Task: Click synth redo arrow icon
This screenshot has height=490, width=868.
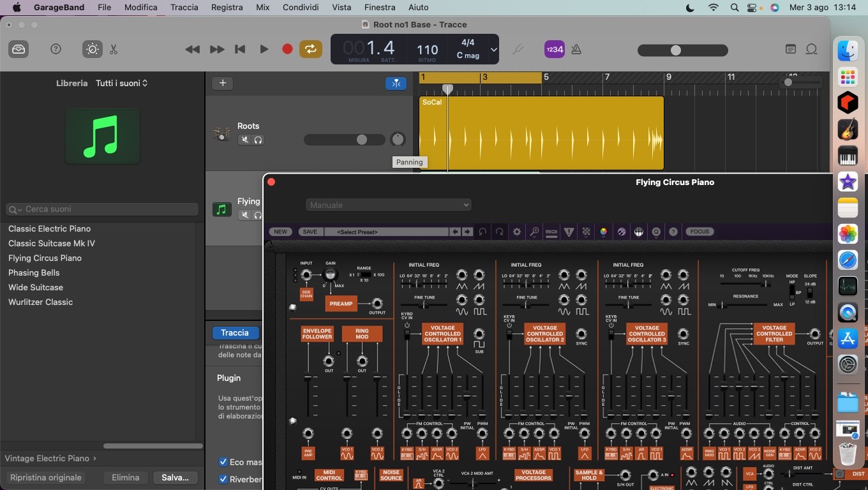Action: (500, 232)
